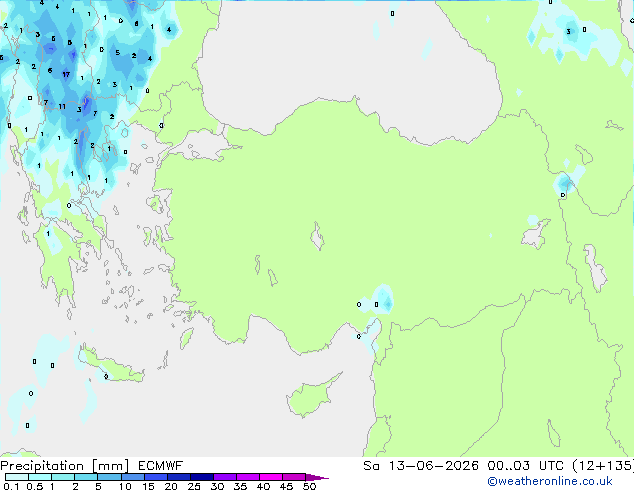Click the 0.1–0.5 mm legend color swatch

[x=17, y=477]
